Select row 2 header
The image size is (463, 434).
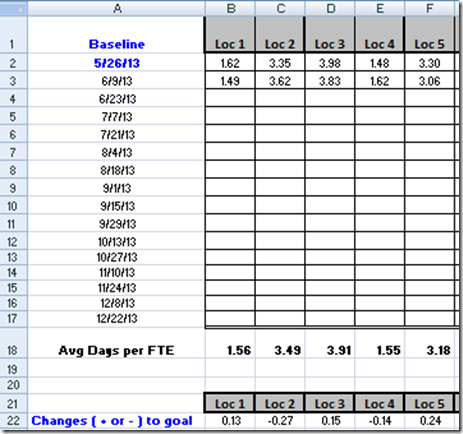pyautogui.click(x=13, y=63)
